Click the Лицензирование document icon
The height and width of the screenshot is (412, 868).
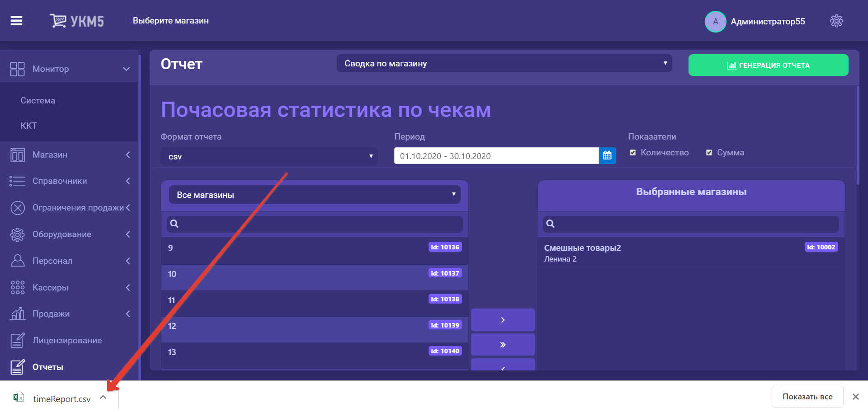17,340
